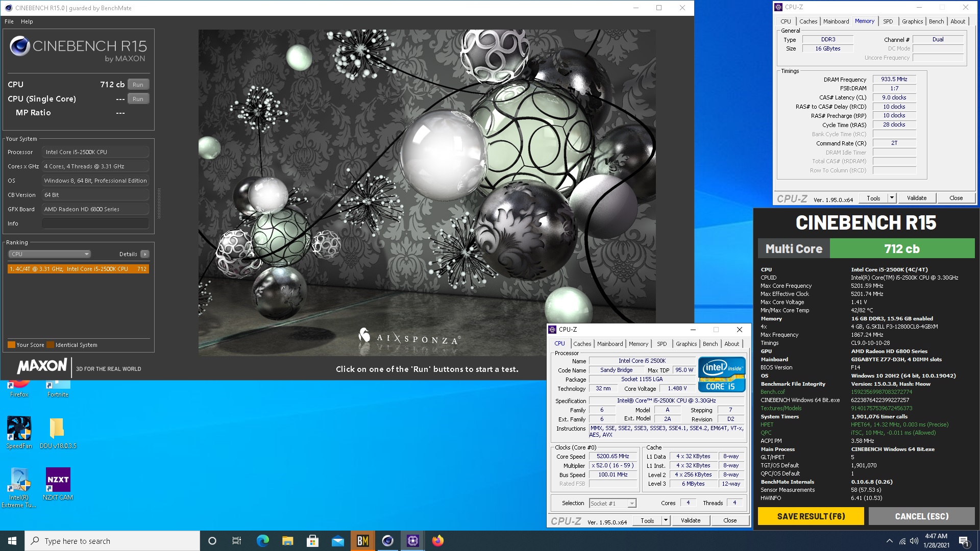Open the notification center icon
Screen dimensions: 980x551
[964, 541]
